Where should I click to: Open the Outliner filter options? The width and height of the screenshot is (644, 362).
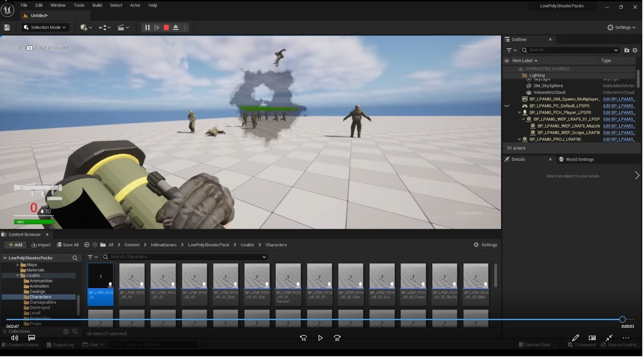click(x=511, y=50)
